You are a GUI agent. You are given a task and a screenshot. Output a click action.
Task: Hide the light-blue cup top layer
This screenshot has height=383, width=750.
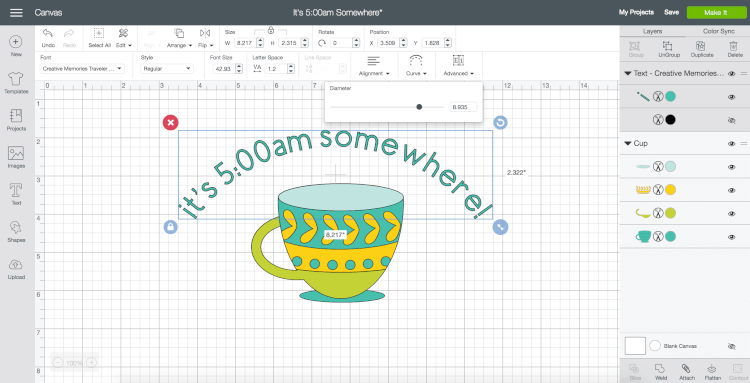[x=731, y=167]
